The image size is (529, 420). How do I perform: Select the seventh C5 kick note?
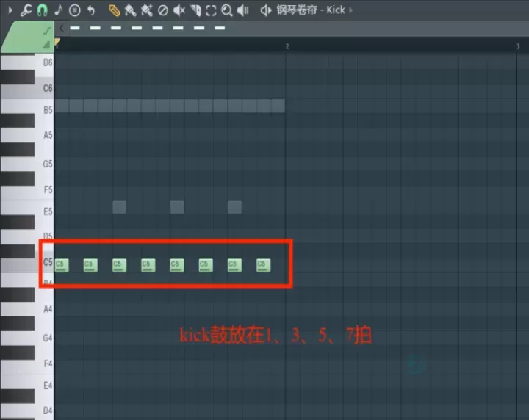point(234,265)
